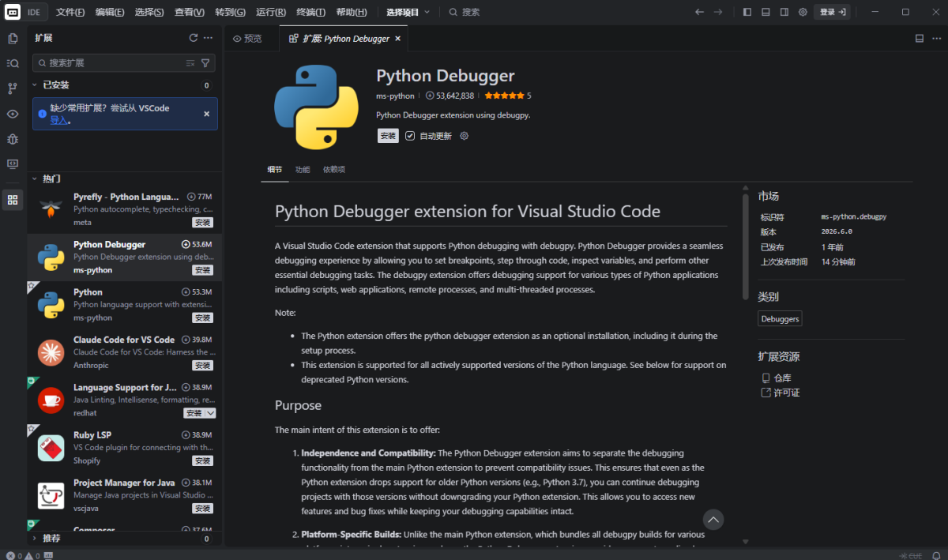Screen dimensions: 948x560
Task: Open the Source Control branch icon
Action: click(x=13, y=88)
